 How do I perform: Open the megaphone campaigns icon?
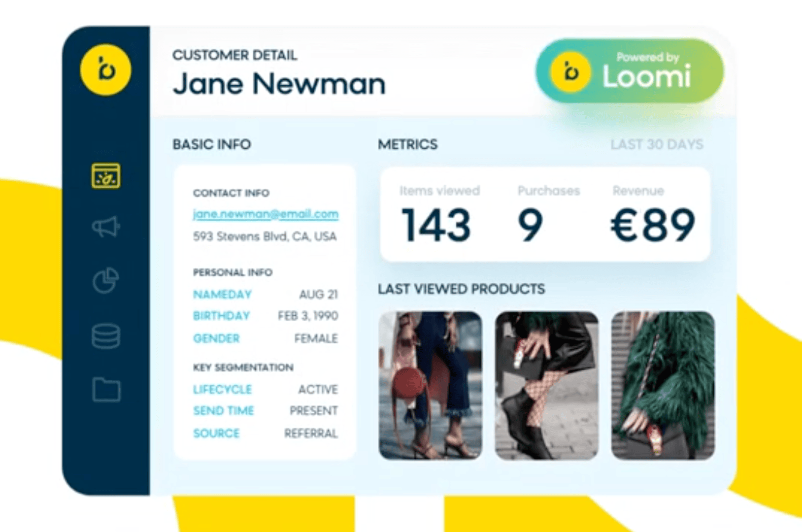coord(105,227)
